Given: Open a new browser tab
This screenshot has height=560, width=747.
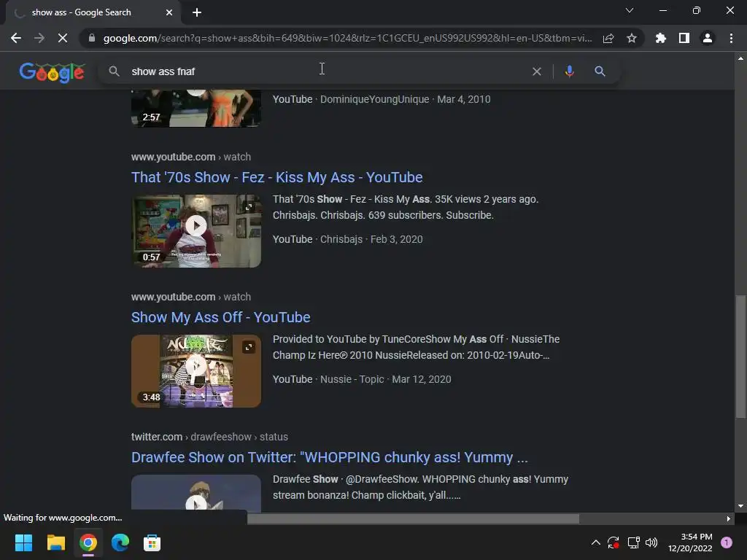Looking at the screenshot, I should (197, 12).
